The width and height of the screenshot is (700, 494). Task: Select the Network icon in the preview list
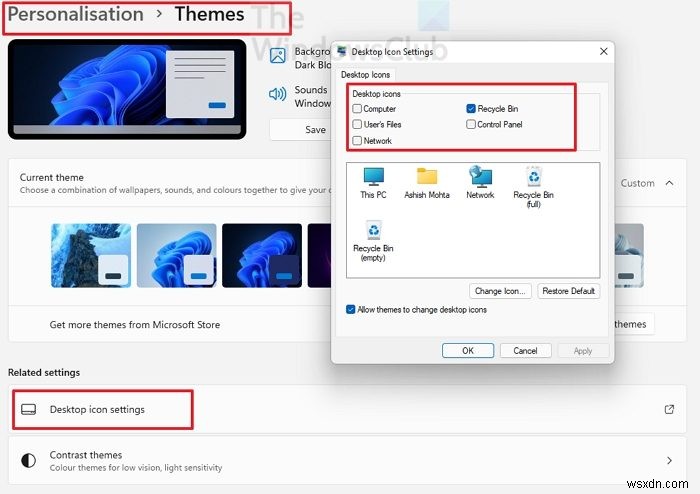[480, 183]
